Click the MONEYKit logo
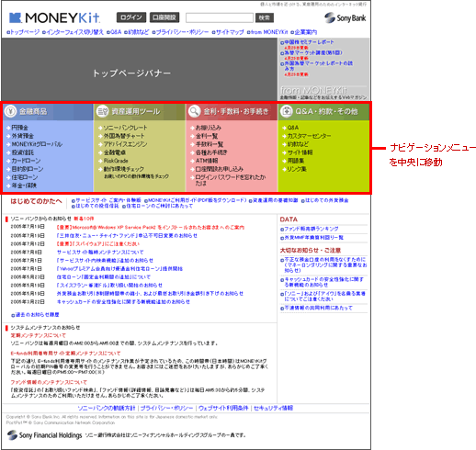The image size is (476, 450). click(x=54, y=17)
